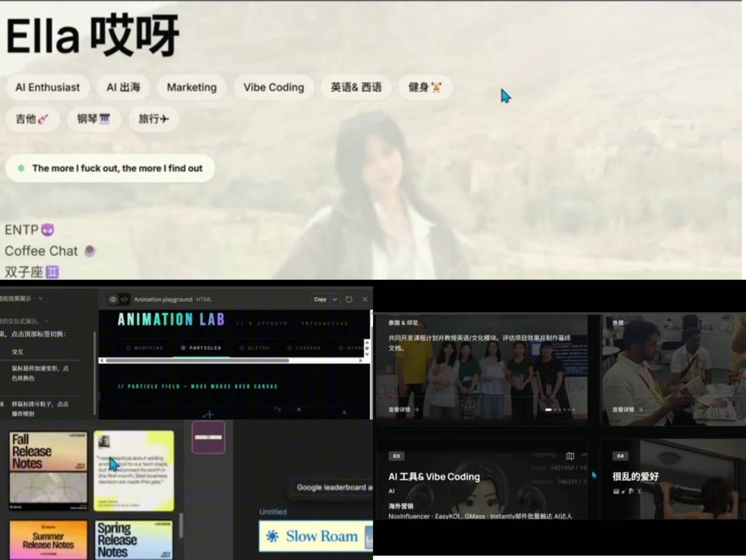Screen dimensions: 746x560
Task: Click the horizontal scrollbar thumb under tabs
Action: tap(198, 360)
